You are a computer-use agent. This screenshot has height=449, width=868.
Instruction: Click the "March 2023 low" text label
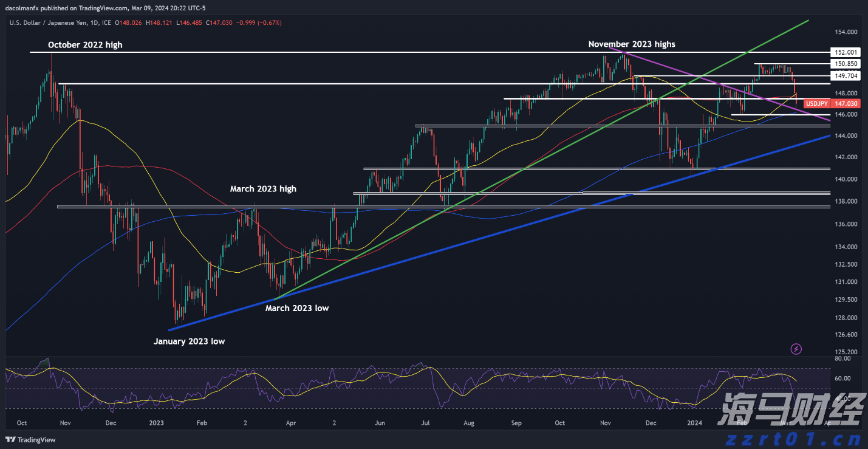[296, 308]
